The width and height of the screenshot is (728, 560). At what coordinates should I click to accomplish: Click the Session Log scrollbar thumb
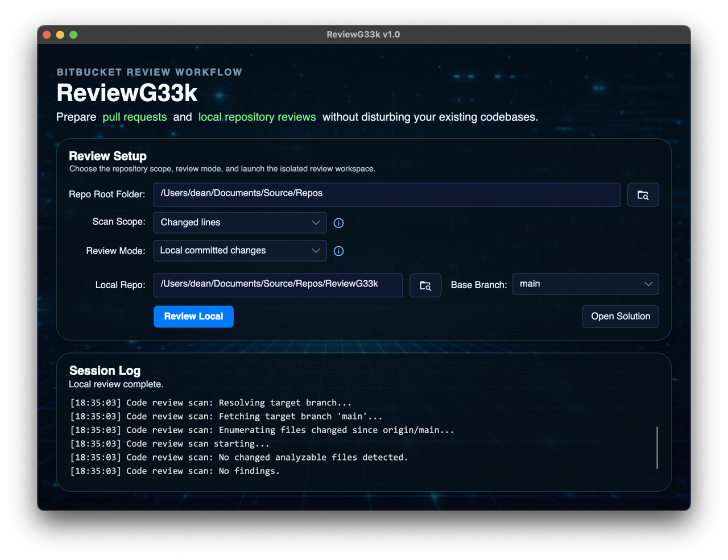tap(657, 447)
